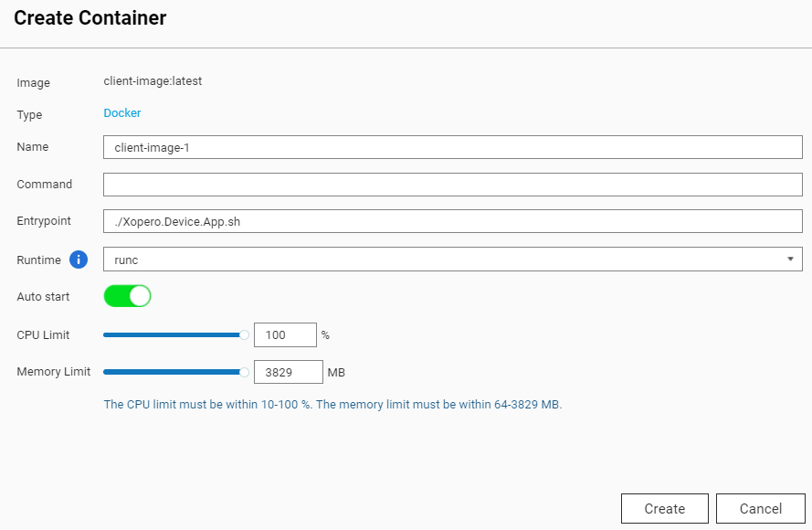Viewport: 812px width, 530px height.
Task: Select the Entrypoint field with Xopero script
Action: point(452,220)
